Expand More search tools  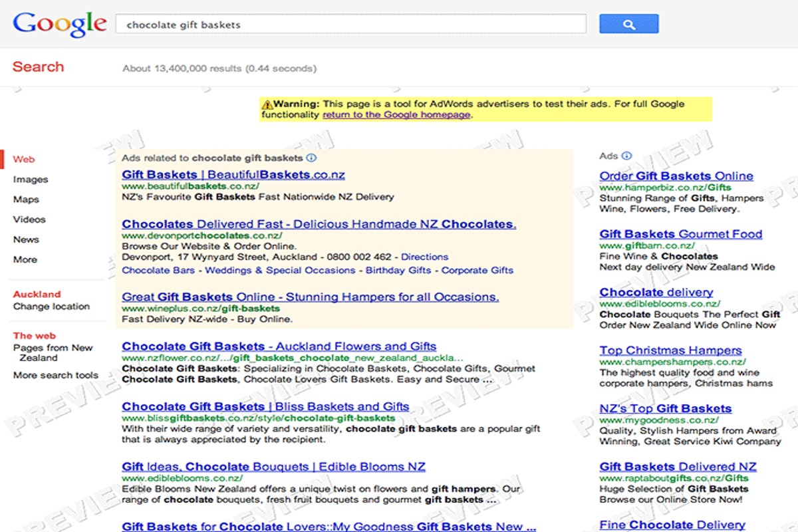click(55, 375)
